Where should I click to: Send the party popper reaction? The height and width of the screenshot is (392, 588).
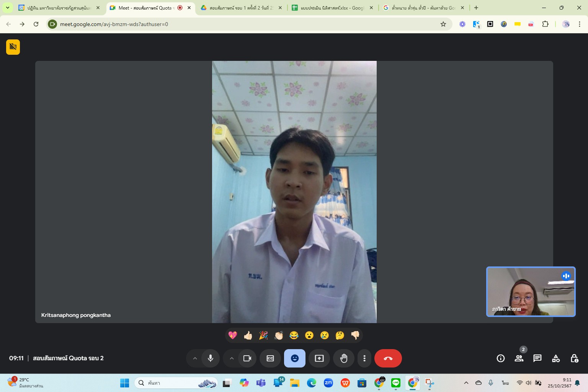[263, 336]
